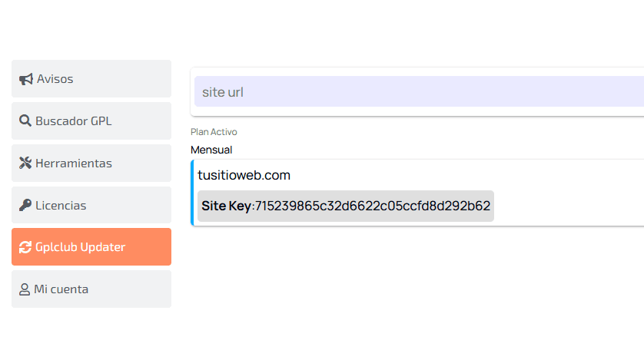Click the megaphone icon beside Avisos
Image resolution: width=644 pixels, height=350 pixels.
[x=26, y=79]
